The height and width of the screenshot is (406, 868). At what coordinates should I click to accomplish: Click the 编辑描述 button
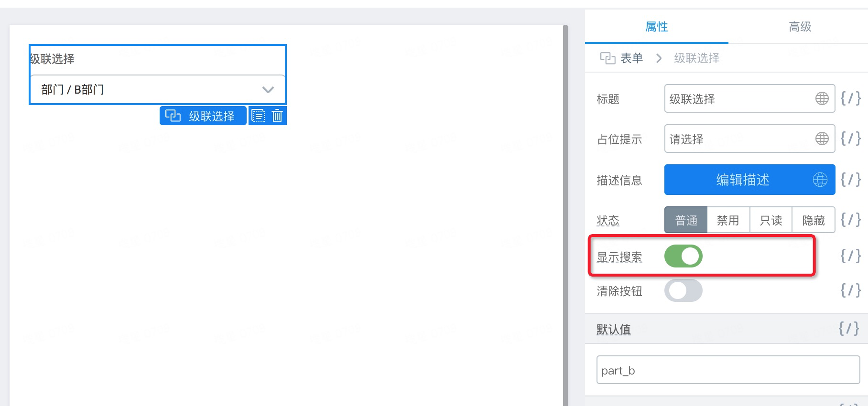coord(749,180)
